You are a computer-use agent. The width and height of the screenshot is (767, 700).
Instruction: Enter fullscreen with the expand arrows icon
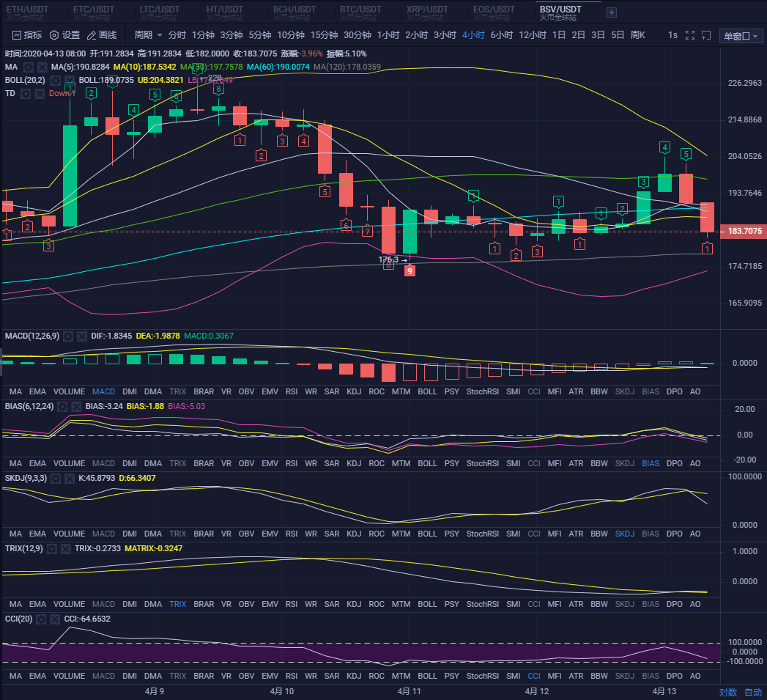[x=689, y=35]
